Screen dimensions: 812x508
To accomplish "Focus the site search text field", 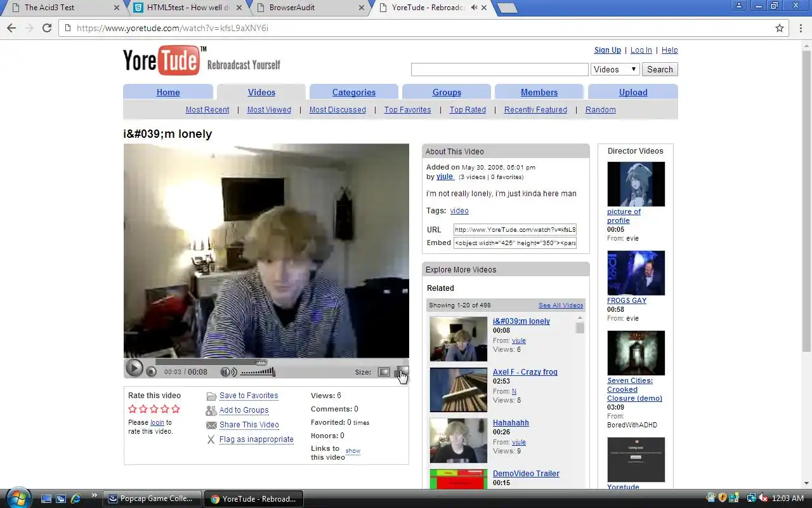I will (x=500, y=69).
